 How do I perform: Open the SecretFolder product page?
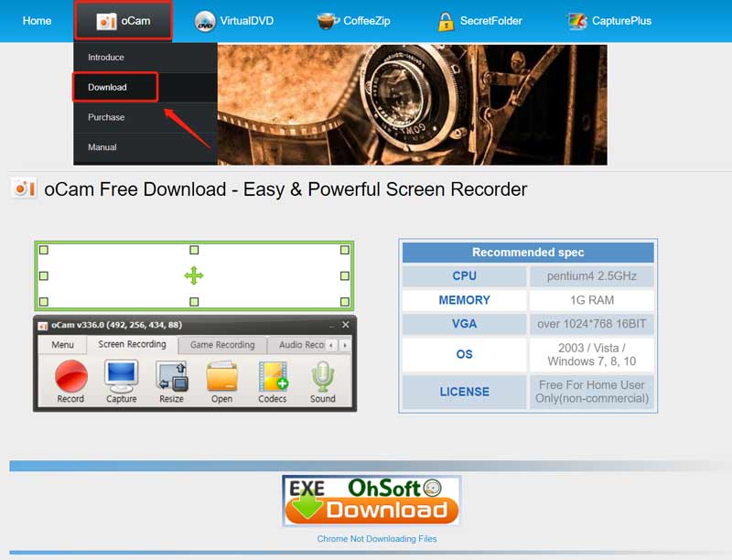[479, 21]
